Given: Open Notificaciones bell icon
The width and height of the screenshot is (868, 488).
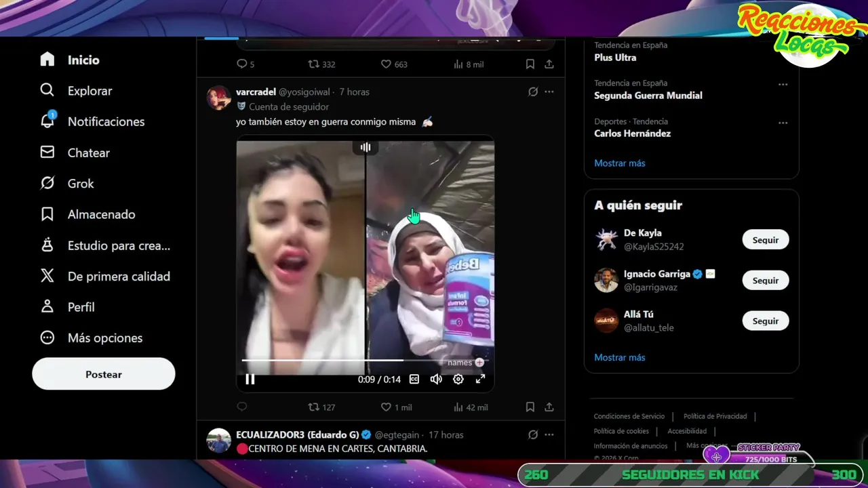Looking at the screenshot, I should (x=47, y=121).
